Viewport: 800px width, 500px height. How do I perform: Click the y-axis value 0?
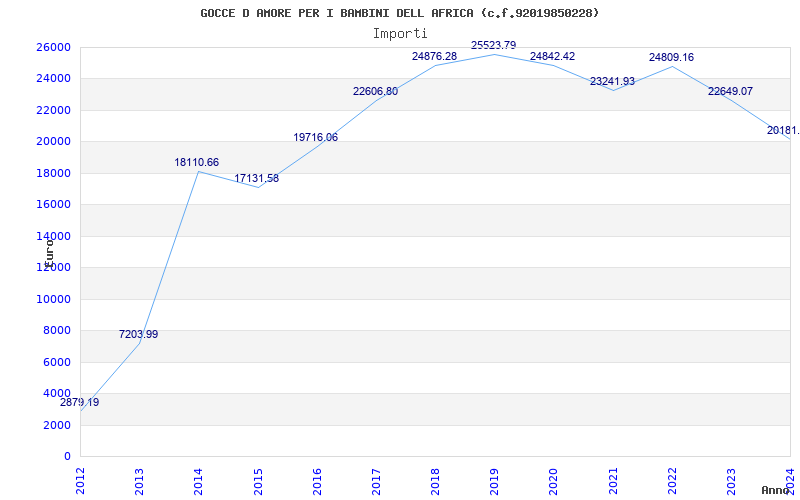click(67, 456)
